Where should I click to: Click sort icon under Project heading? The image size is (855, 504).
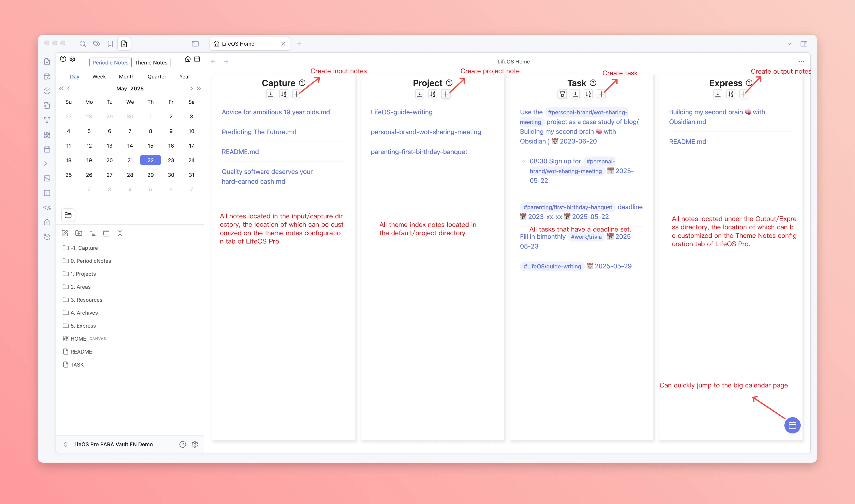tap(432, 94)
